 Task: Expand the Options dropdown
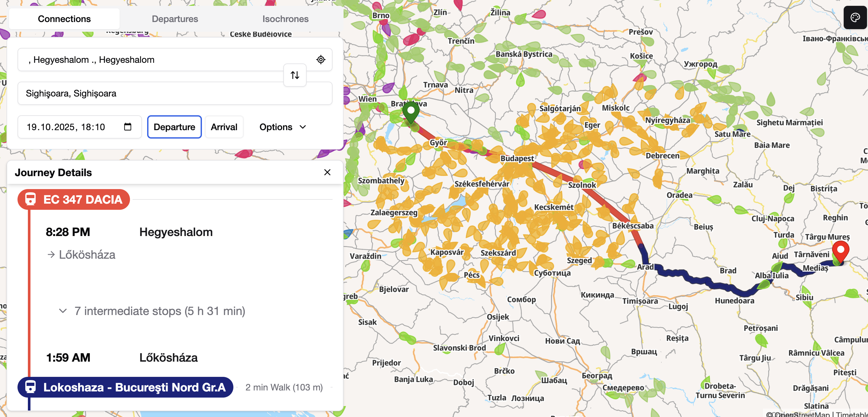282,127
